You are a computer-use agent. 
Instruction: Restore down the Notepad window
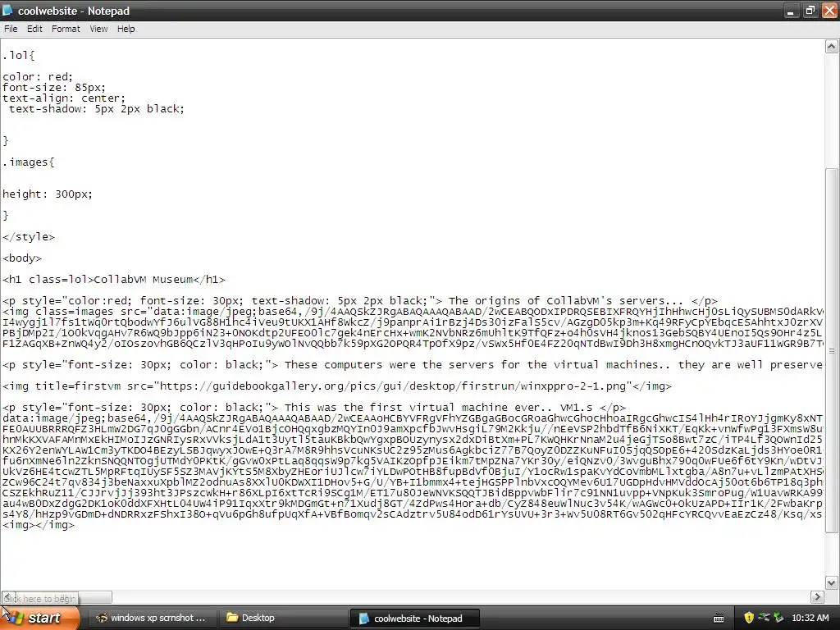pyautogui.click(x=810, y=11)
